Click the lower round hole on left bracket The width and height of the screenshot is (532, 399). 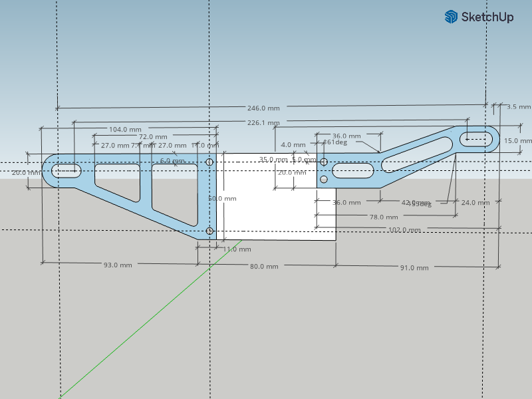coord(209,231)
